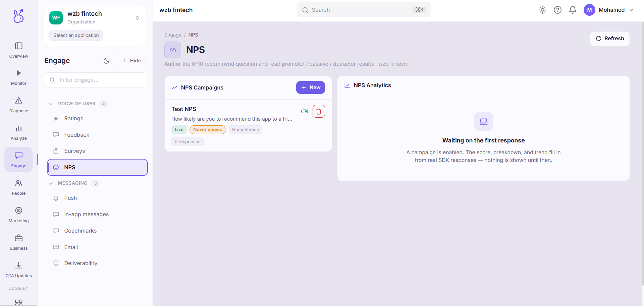Click the moon icon in Engage panel
Viewport: 644px width, 306px height.
coord(106,61)
